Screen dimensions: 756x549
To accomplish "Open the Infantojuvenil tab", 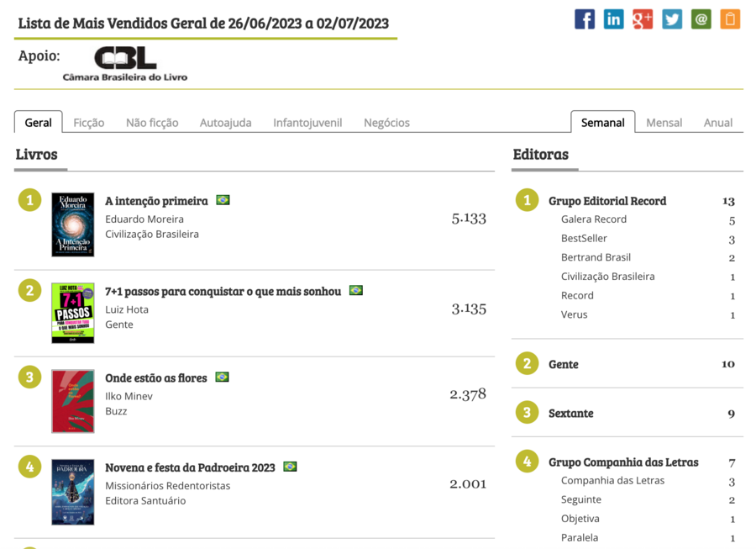I will 307,123.
